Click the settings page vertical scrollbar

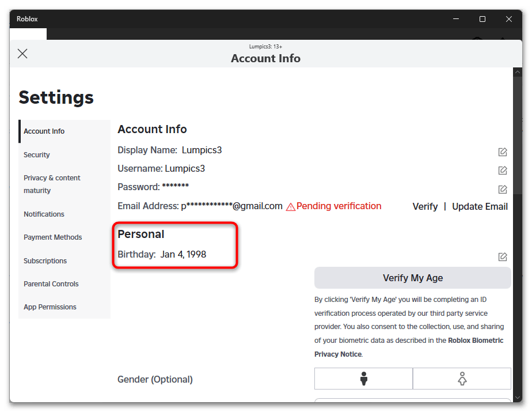[518, 136]
